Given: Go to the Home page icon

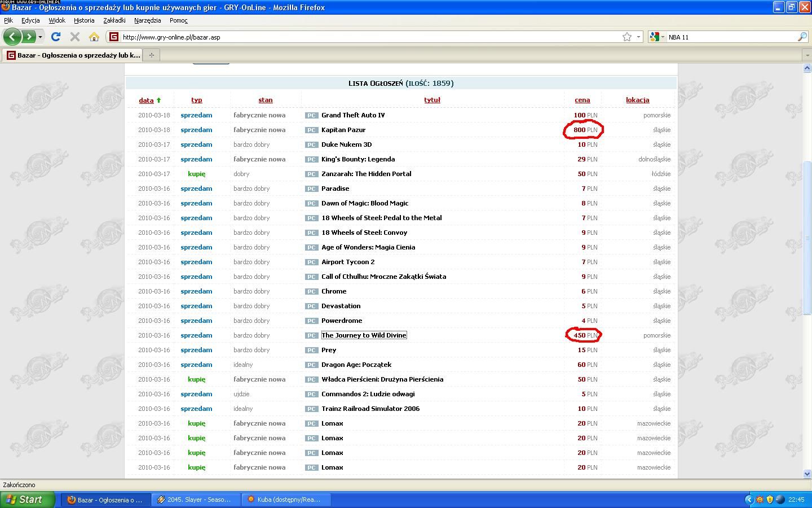Looking at the screenshot, I should pos(94,37).
